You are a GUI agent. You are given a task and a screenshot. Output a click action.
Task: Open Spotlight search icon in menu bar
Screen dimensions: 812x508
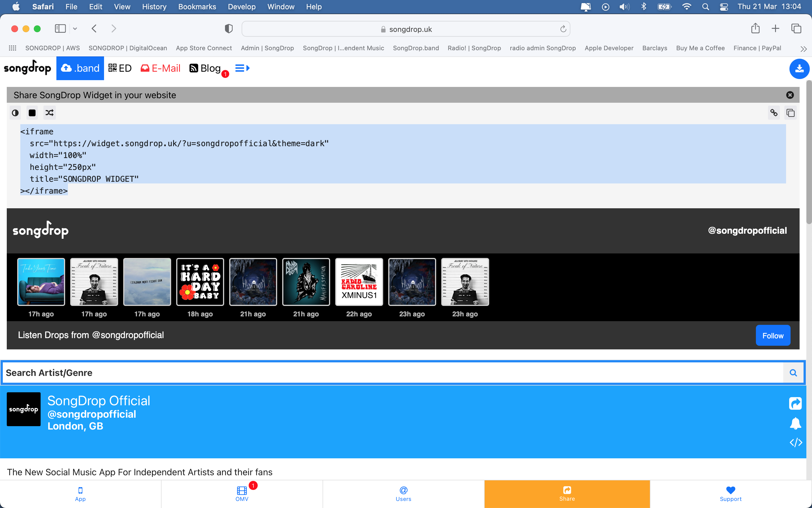(705, 7)
